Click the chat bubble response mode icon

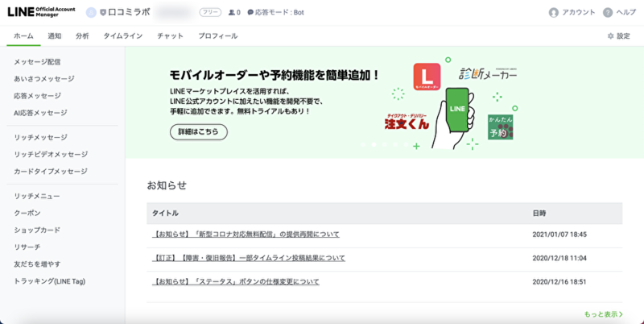[x=250, y=12]
